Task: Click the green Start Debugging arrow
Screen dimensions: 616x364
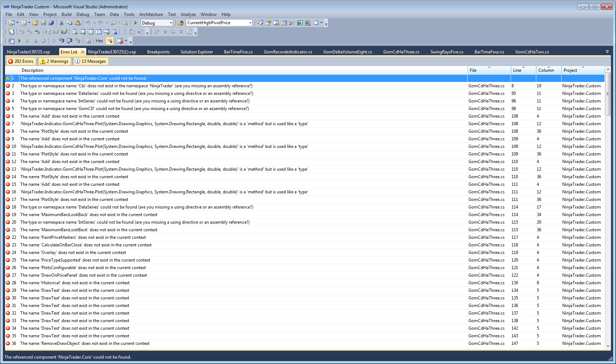Action: click(x=136, y=23)
